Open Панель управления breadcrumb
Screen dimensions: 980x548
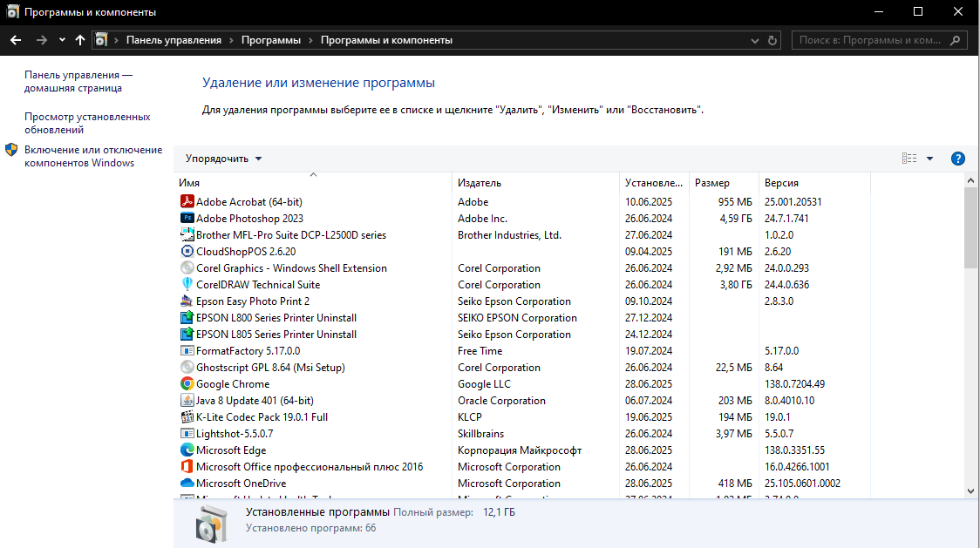click(x=174, y=40)
